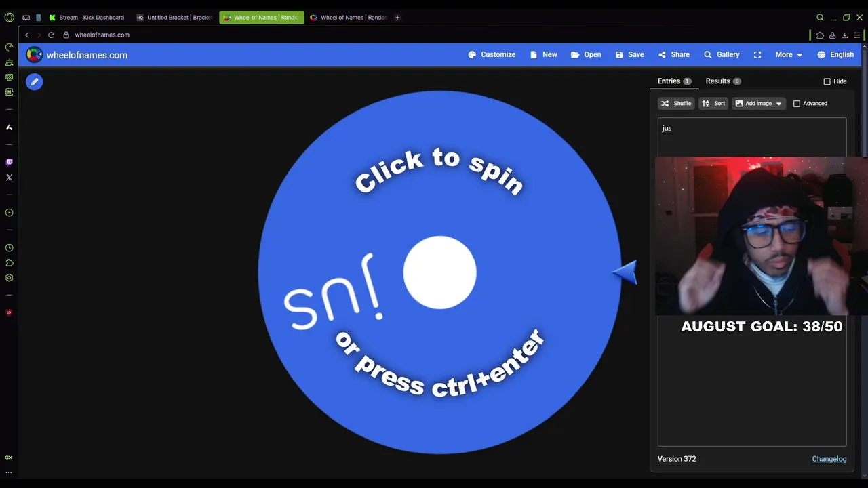Toggle fullscreen view of the wheel
This screenshot has width=868, height=488.
pyautogui.click(x=757, y=54)
